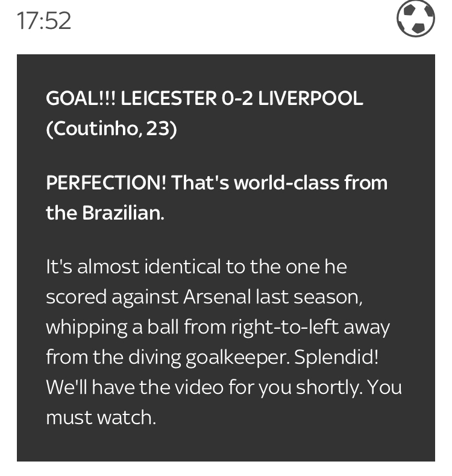Click the word 'goalkeeper' in the commentary

click(x=236, y=358)
